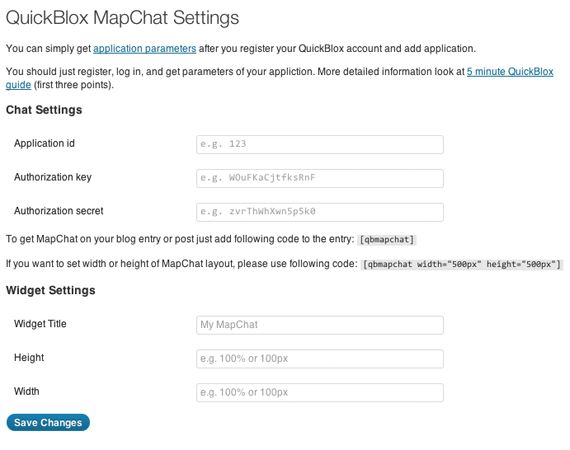Click the [qbmapchat] shortcode snippet

[x=387, y=240]
